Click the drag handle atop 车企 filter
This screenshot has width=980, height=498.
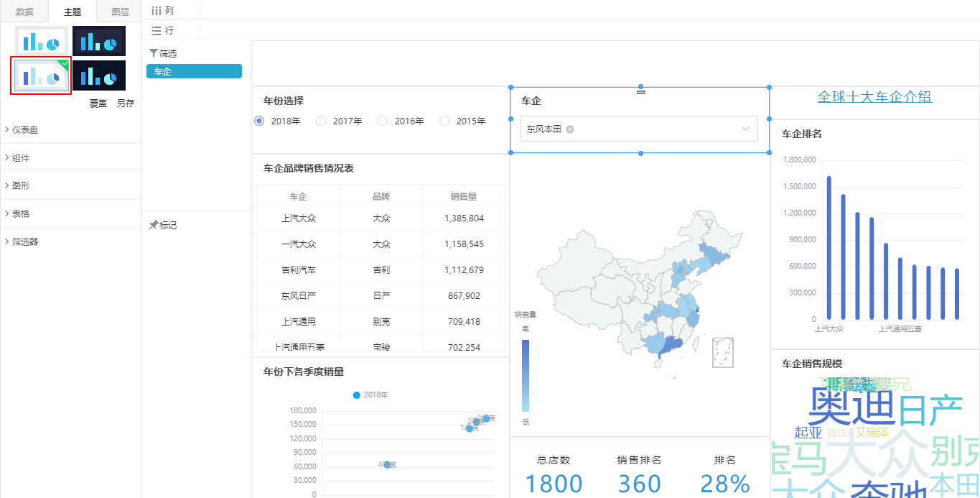(641, 92)
